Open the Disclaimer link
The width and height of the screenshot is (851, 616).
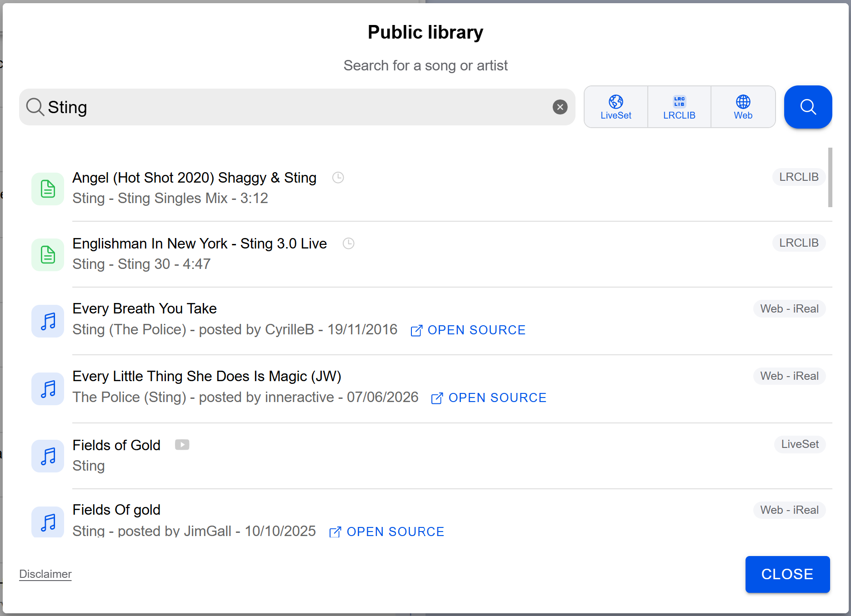[x=45, y=574]
